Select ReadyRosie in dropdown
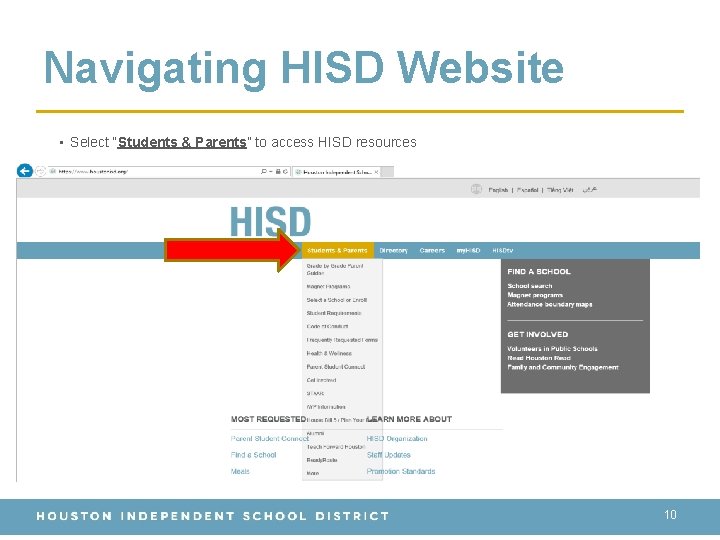 click(322, 460)
